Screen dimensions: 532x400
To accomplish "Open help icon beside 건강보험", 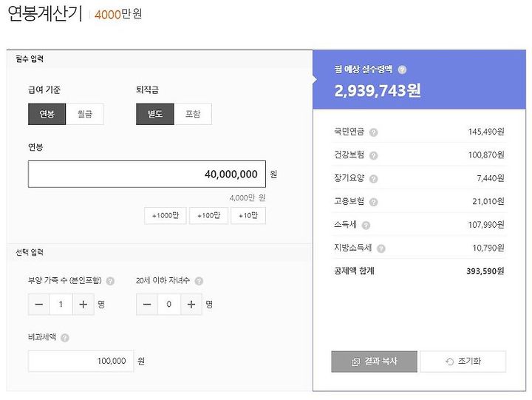I will tap(374, 155).
